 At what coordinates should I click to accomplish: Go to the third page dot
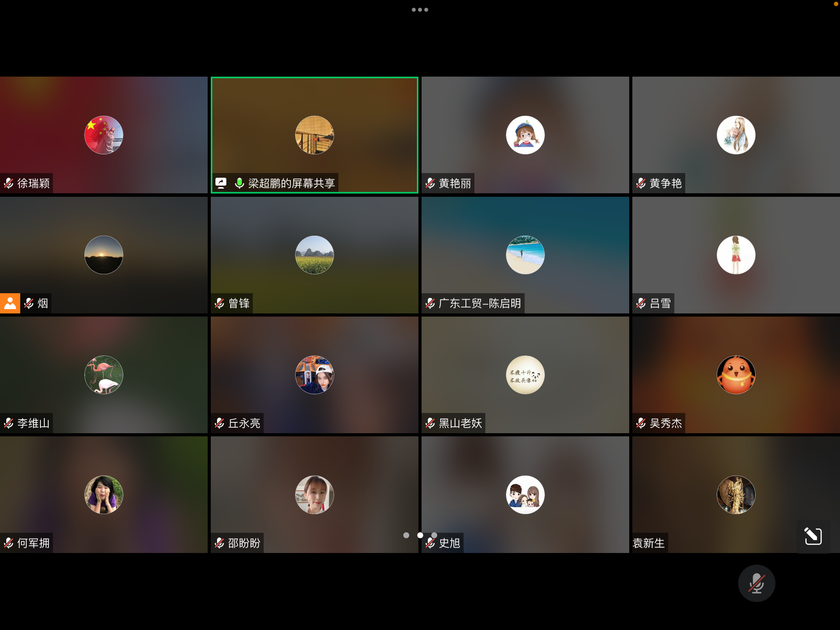tap(434, 535)
